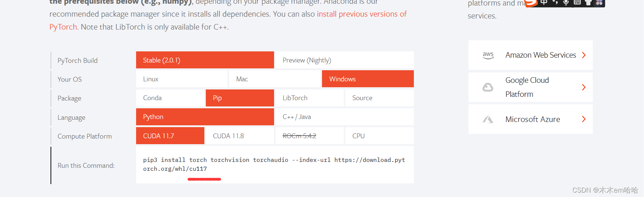Click the Microsoft Azure logo icon
644x197 pixels.
pyautogui.click(x=488, y=119)
